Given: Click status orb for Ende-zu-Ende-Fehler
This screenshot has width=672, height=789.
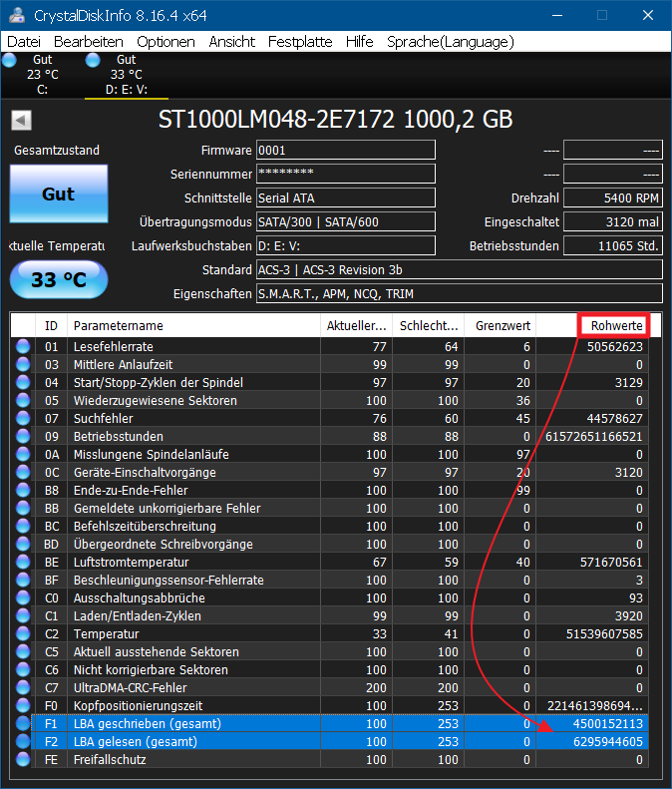Looking at the screenshot, I should 23,490.
